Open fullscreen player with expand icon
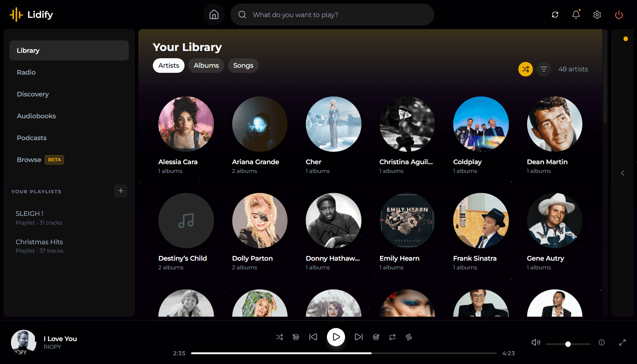 tap(622, 343)
